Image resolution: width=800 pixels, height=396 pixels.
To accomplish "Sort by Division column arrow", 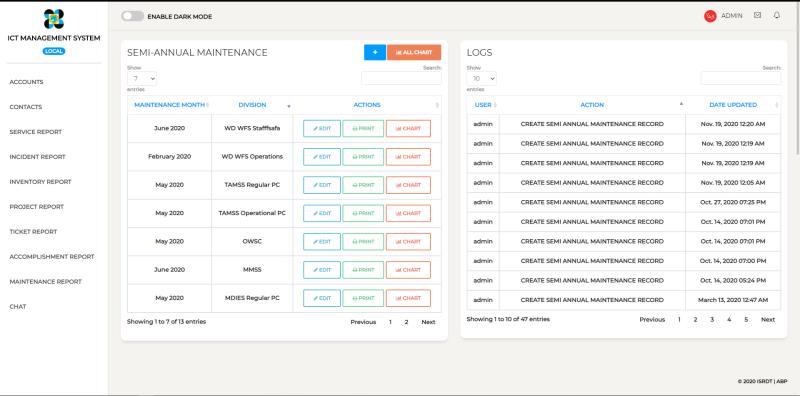I will coord(289,106).
